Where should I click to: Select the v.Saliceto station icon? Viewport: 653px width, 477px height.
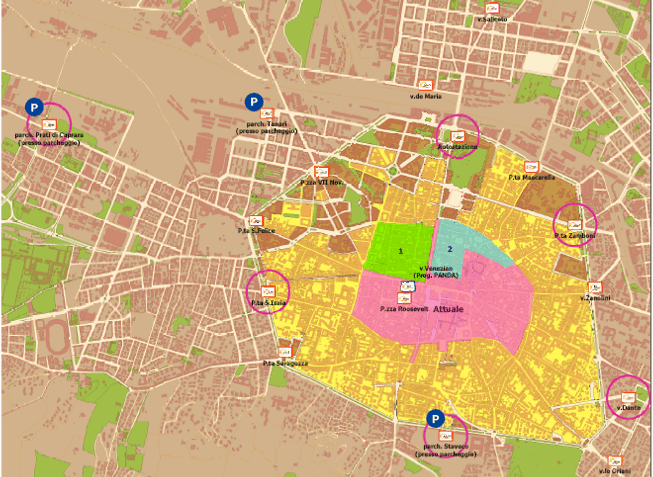coord(493,8)
